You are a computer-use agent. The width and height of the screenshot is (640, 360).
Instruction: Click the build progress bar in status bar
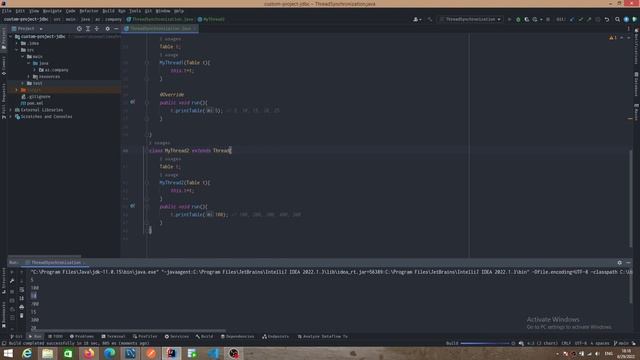pos(485,343)
